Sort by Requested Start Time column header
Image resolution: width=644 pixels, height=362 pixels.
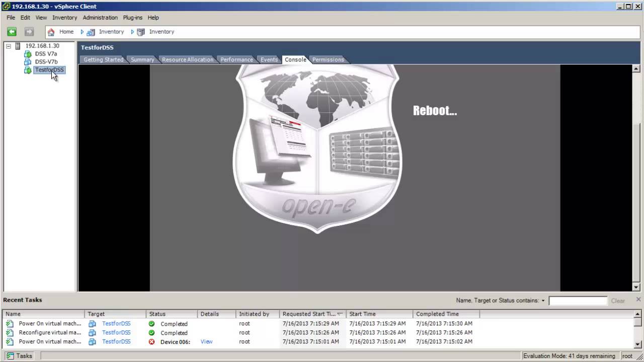click(x=312, y=314)
